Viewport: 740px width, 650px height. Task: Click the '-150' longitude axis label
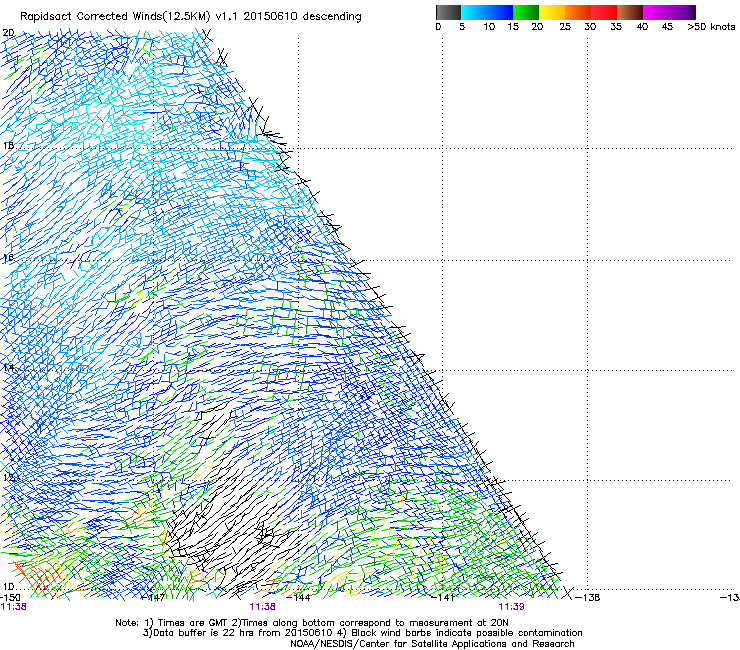click(10, 598)
